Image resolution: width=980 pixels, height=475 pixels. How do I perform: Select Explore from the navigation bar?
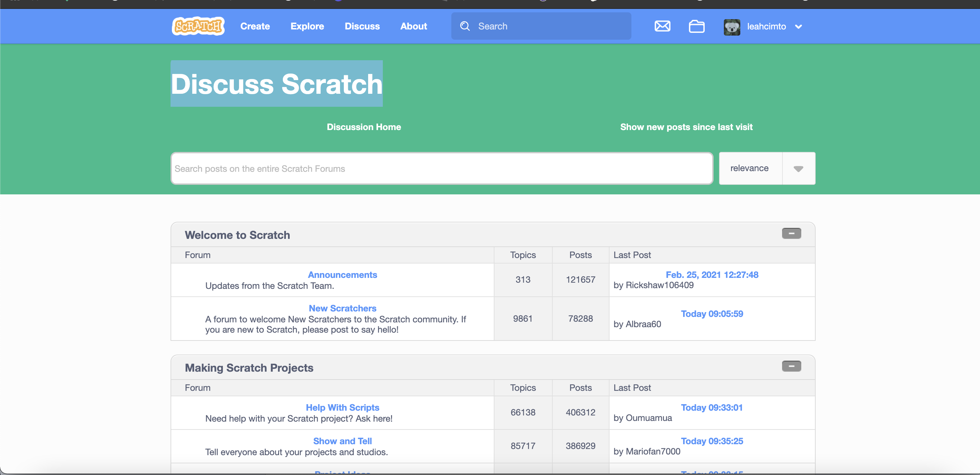(307, 26)
